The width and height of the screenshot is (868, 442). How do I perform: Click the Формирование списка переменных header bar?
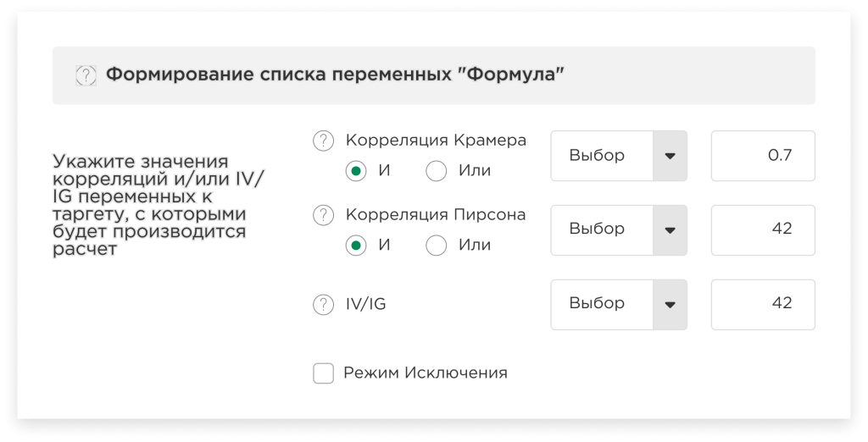[x=434, y=75]
